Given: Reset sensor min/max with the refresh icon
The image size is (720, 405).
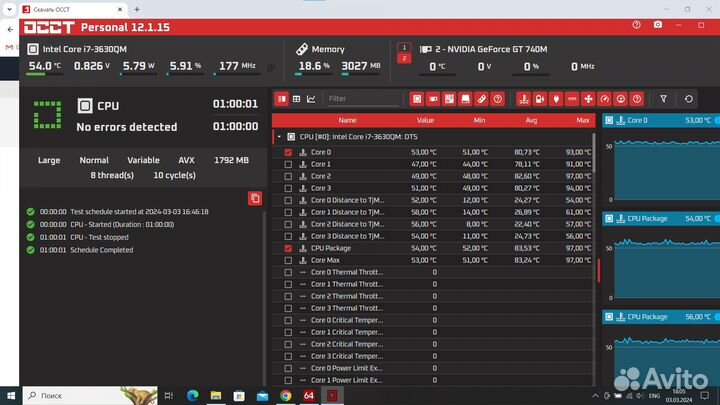Looking at the screenshot, I should tap(688, 99).
